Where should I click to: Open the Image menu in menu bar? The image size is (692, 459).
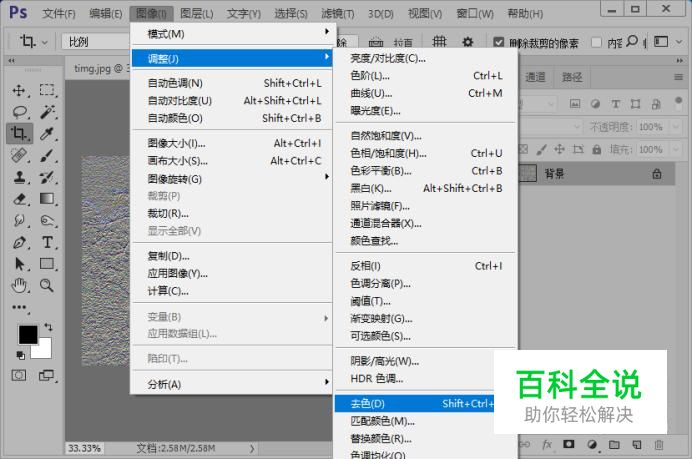pos(151,14)
